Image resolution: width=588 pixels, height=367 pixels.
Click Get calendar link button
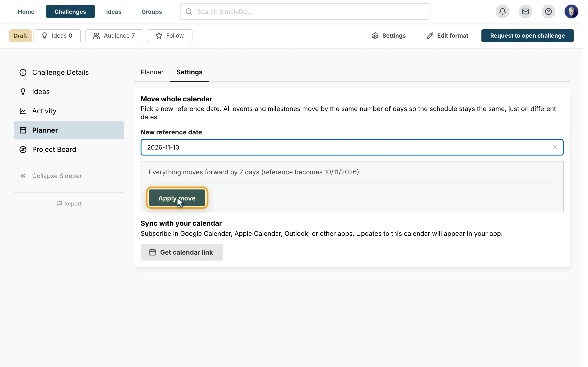coord(181,252)
